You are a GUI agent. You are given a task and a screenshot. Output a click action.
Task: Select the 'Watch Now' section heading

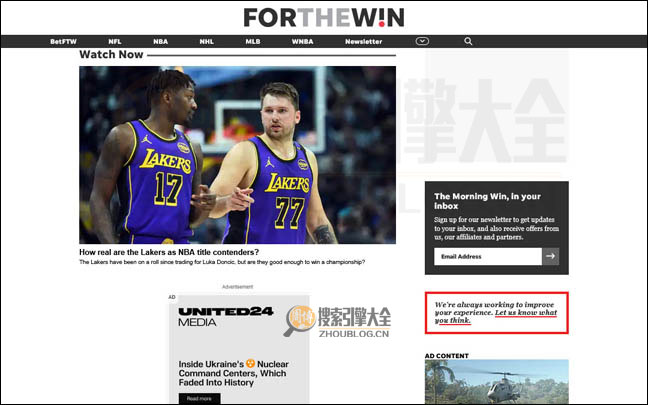(x=111, y=55)
